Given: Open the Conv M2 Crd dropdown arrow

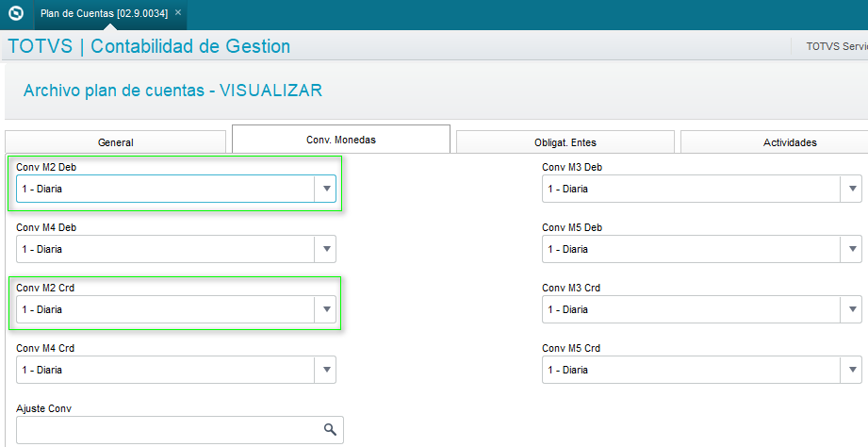Looking at the screenshot, I should pyautogui.click(x=326, y=309).
